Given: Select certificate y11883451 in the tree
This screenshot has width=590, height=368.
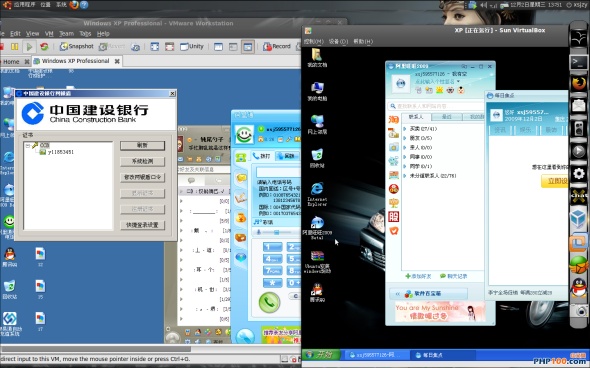Looking at the screenshot, I should pyautogui.click(x=61, y=152).
